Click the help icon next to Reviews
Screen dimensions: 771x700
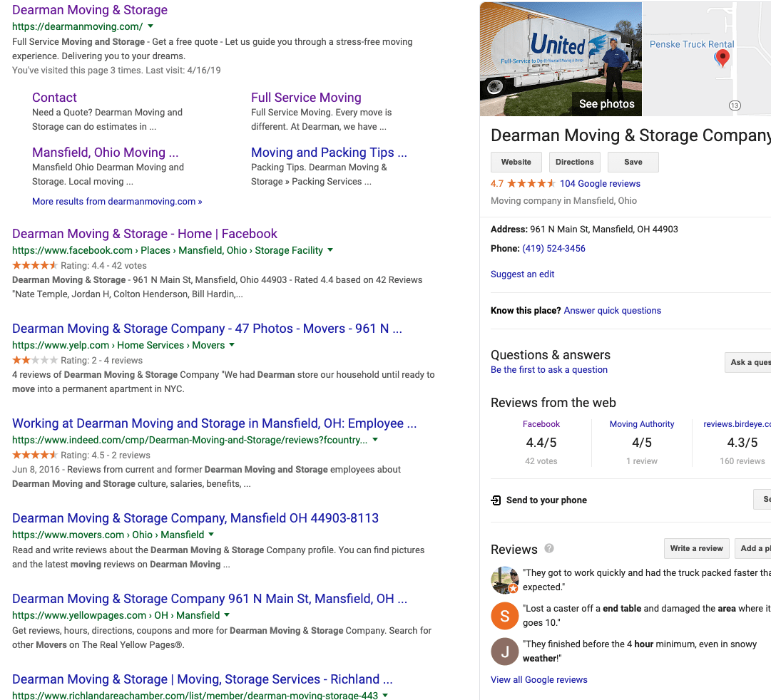tap(549, 548)
